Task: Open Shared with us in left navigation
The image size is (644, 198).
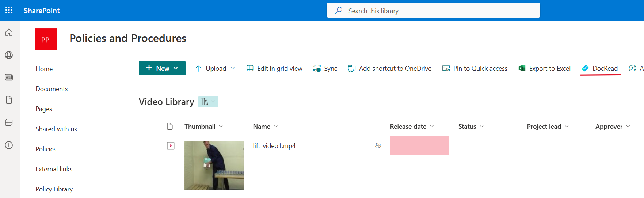Action: [56, 129]
